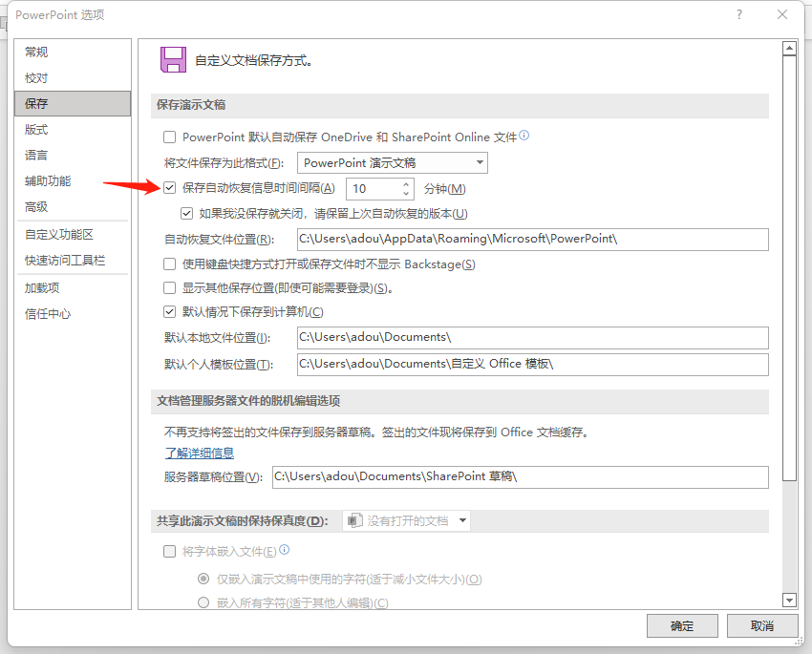Image resolution: width=812 pixels, height=654 pixels.
Task: Click the 分钟(M) label
Action: [445, 189]
